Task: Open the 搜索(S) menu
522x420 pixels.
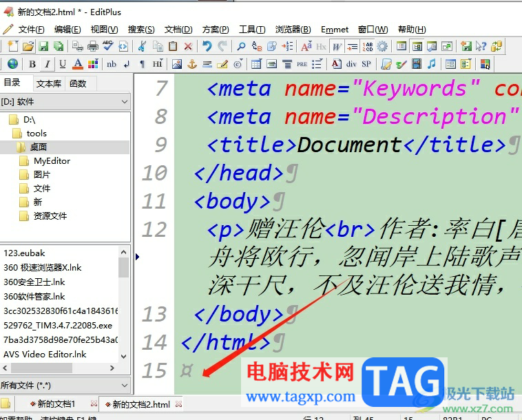Action: [x=141, y=30]
